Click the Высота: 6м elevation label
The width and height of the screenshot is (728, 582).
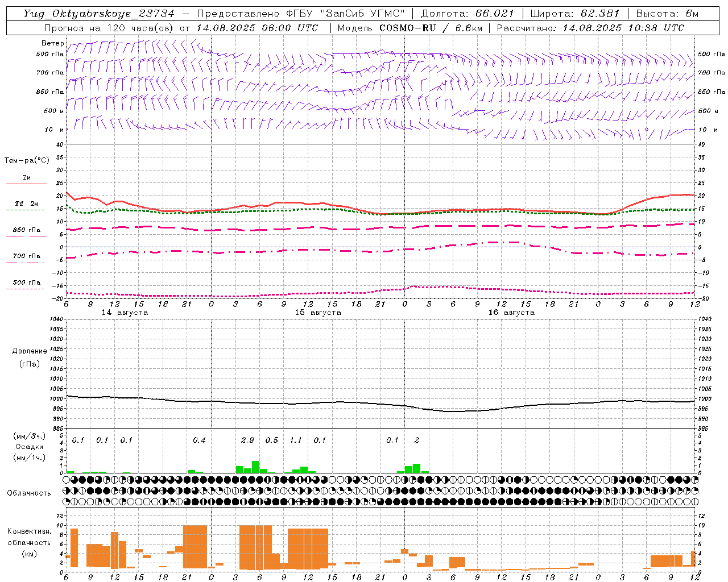[668, 14]
